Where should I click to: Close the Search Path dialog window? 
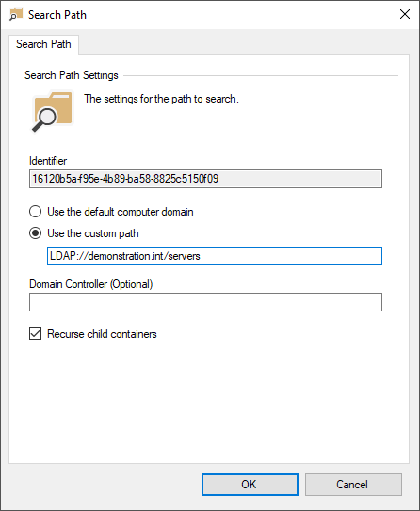pyautogui.click(x=405, y=14)
